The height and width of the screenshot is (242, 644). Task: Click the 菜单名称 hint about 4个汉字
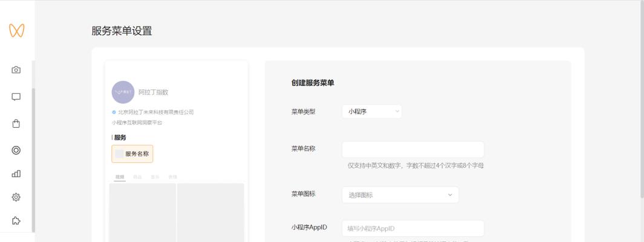click(415, 166)
